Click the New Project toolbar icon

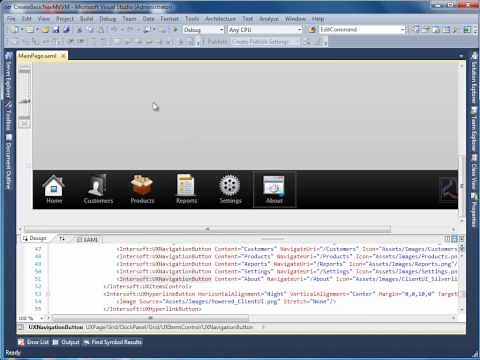(x=14, y=30)
